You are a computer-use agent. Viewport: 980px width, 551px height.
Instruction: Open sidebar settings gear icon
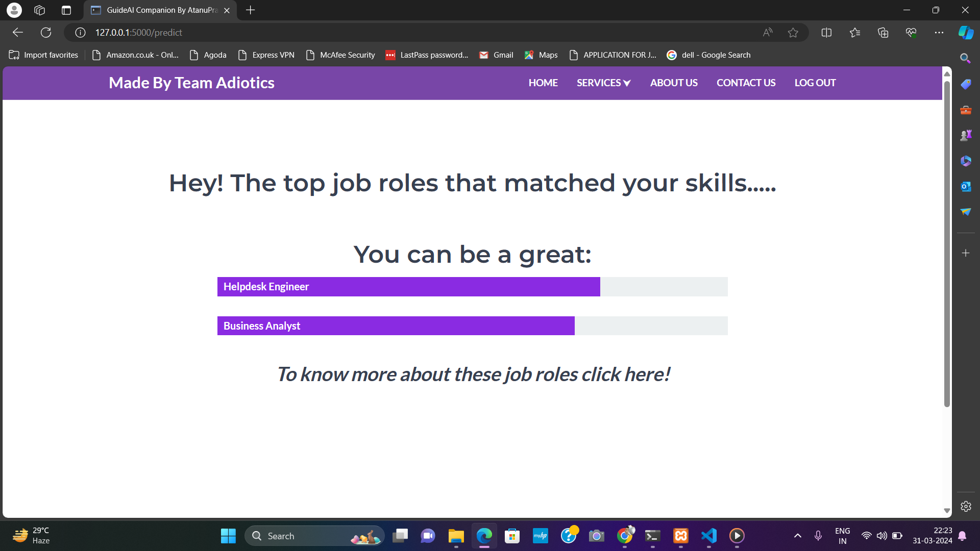click(965, 507)
